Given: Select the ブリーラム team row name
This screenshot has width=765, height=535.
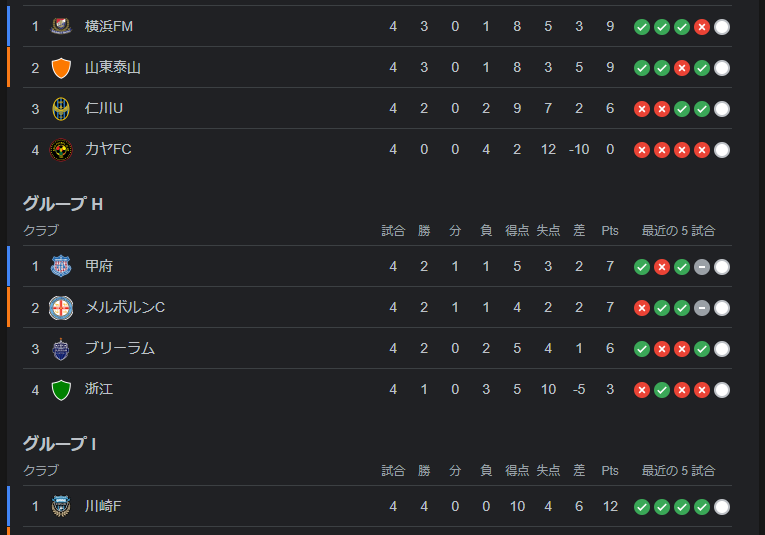Looking at the screenshot, I should 120,348.
